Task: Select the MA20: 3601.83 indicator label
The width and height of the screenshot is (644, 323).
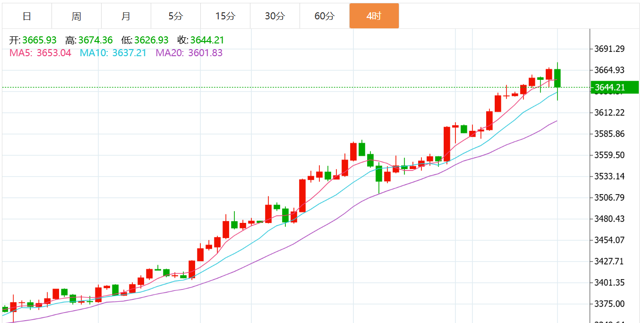Action: coord(189,53)
